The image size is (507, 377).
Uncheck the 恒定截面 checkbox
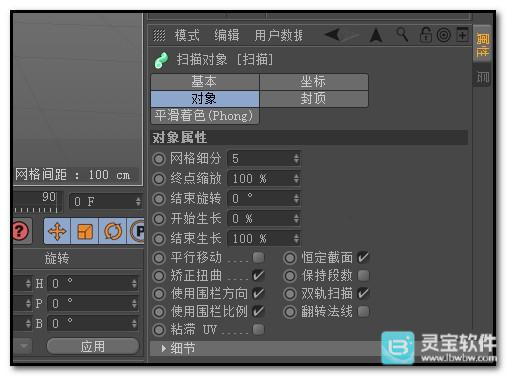click(x=363, y=257)
